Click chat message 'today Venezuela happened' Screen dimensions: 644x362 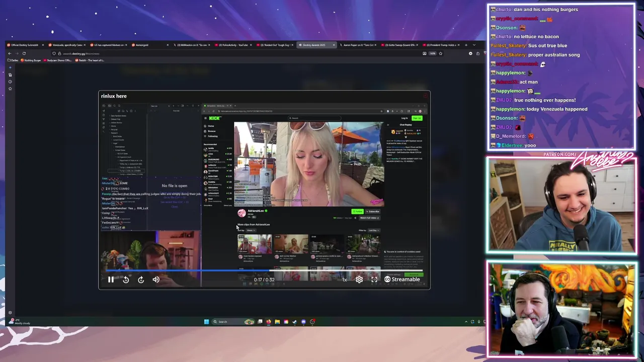(556, 109)
